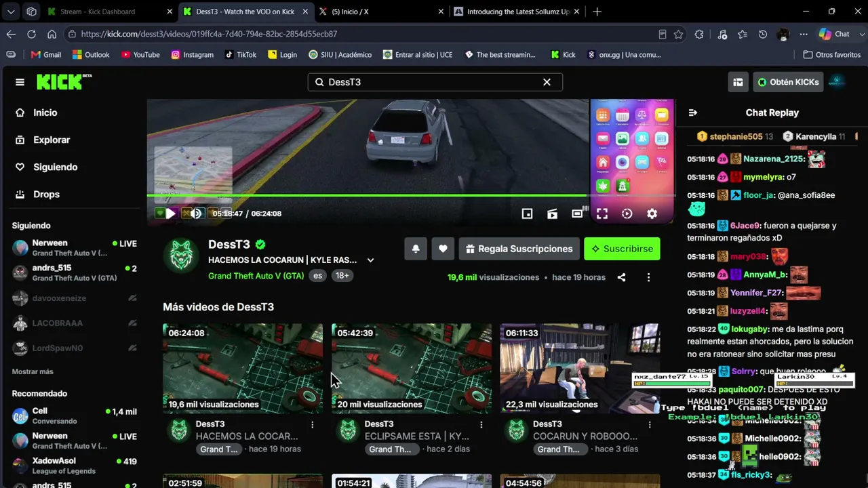Open the 06:11:33 video thumbnail
The height and width of the screenshot is (488, 868).
click(x=580, y=369)
